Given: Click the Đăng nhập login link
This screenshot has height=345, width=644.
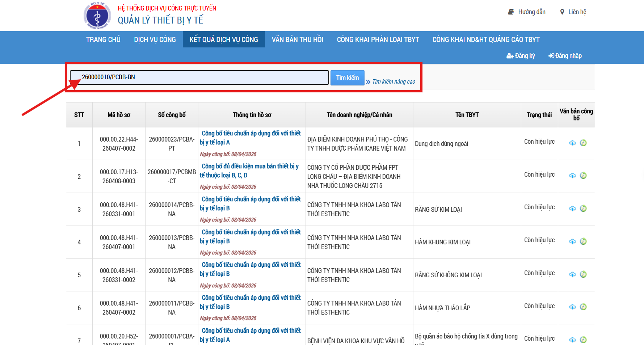Looking at the screenshot, I should [x=565, y=56].
